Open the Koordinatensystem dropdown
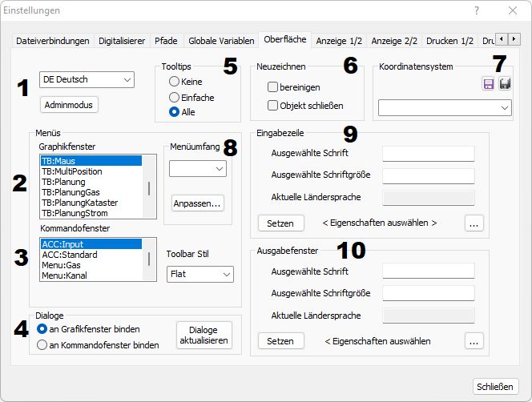The image size is (532, 402). 444,107
